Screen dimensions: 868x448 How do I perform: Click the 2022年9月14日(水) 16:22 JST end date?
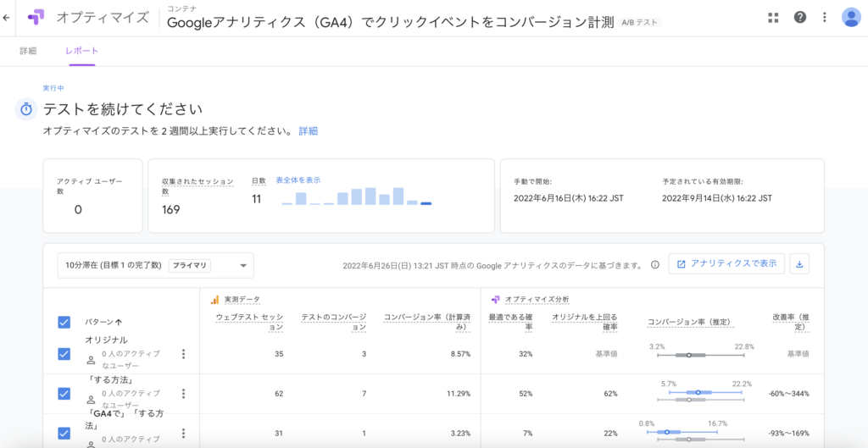click(x=717, y=197)
